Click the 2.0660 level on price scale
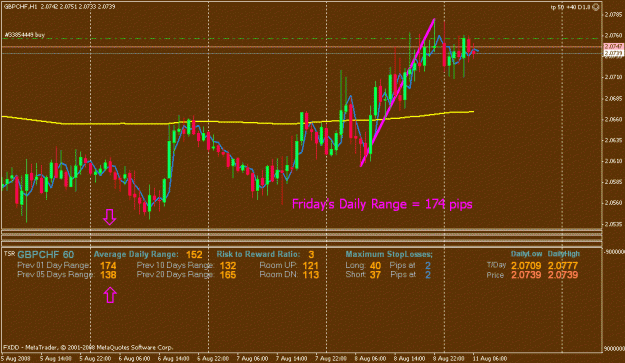This screenshot has height=363, width=625. coord(613,119)
